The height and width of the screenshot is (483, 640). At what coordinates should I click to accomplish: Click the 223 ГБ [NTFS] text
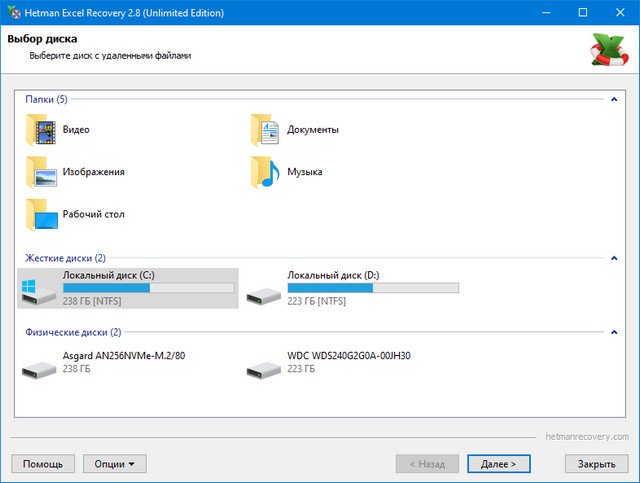click(x=316, y=301)
